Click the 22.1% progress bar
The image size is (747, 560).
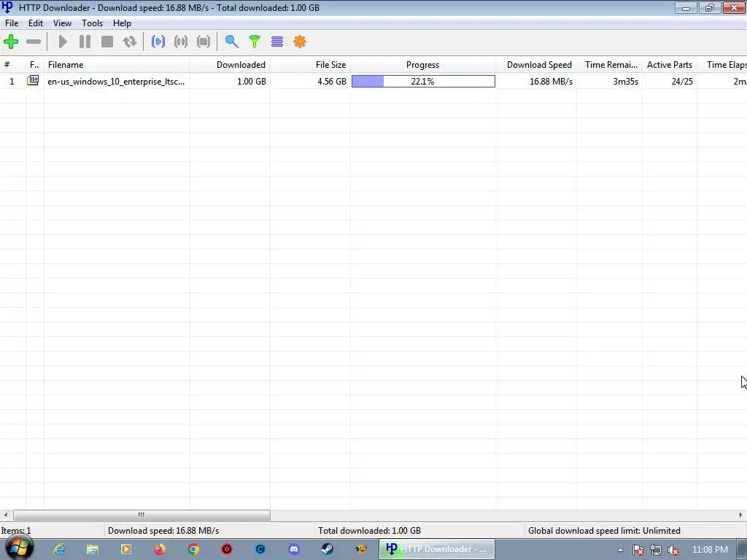[423, 82]
